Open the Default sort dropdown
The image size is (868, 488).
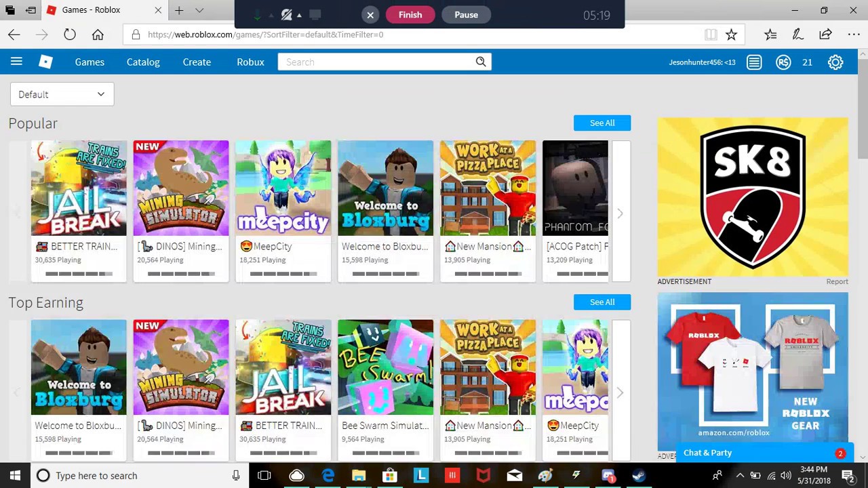[x=62, y=94]
